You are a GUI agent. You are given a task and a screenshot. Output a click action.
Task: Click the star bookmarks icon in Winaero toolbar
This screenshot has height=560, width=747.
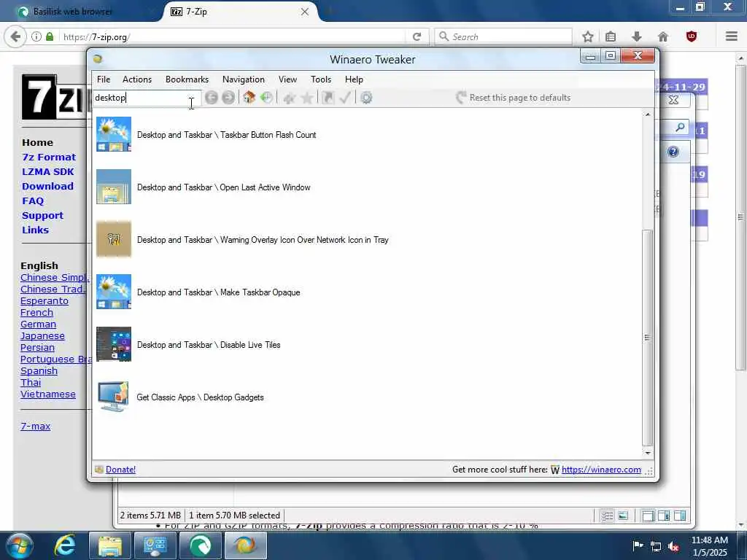(x=307, y=98)
